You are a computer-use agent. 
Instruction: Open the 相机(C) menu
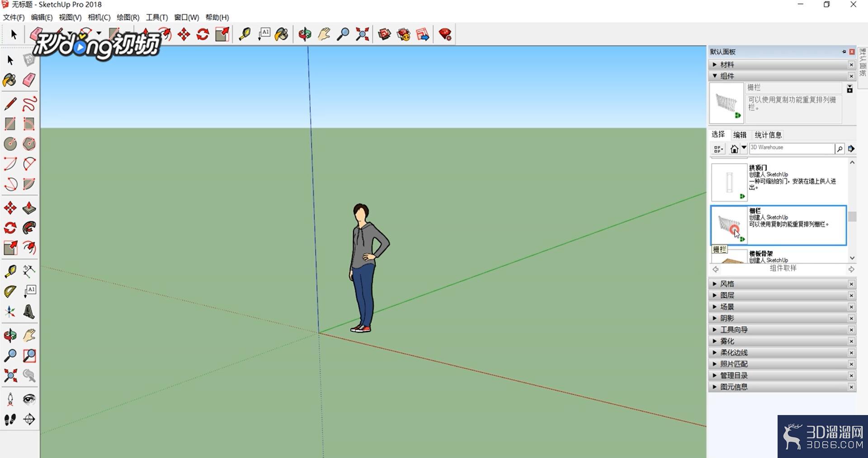[99, 17]
